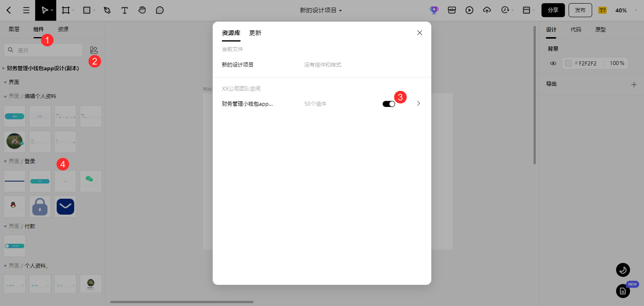The image size is (644, 306).
Task: Select the Hand tool
Action: click(x=142, y=10)
